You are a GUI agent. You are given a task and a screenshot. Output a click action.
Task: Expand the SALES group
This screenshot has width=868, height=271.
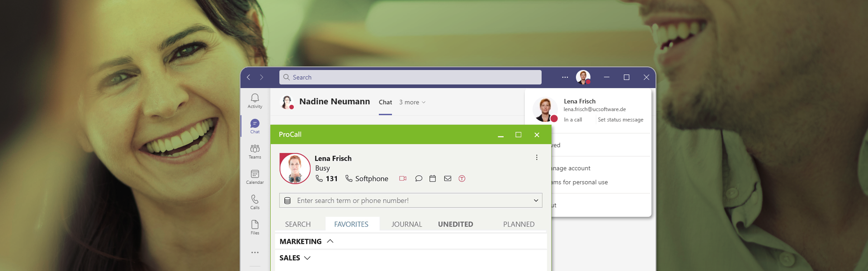point(307,258)
